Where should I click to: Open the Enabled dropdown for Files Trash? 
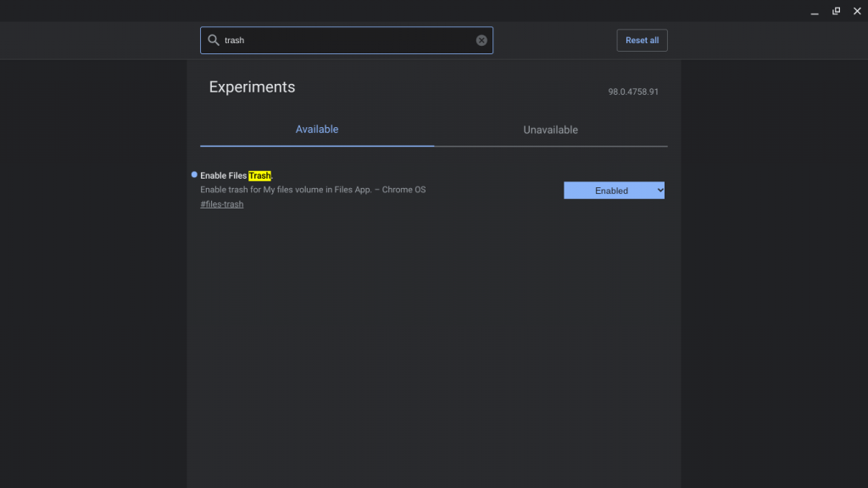click(x=614, y=191)
